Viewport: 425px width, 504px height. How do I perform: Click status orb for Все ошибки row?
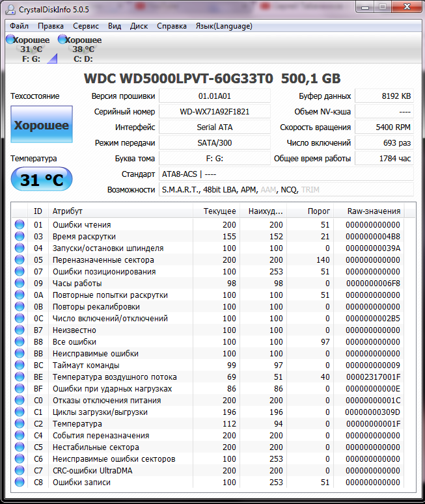point(20,341)
